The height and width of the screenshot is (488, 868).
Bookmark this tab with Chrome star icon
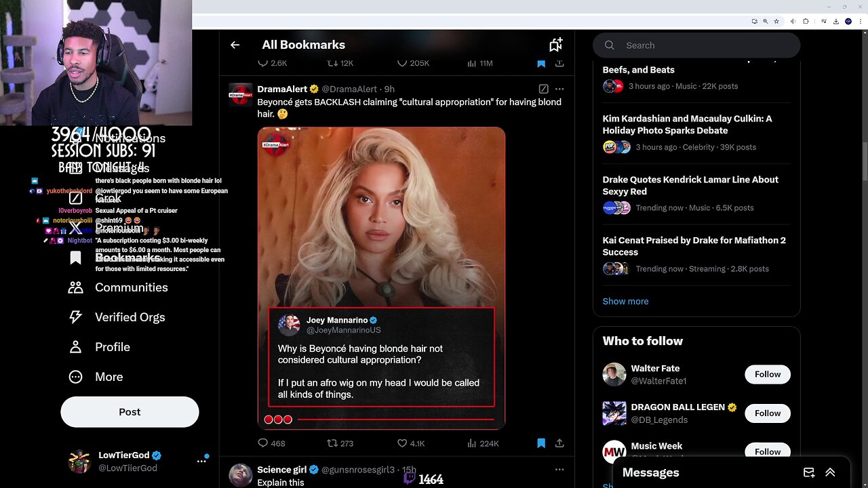(x=776, y=22)
